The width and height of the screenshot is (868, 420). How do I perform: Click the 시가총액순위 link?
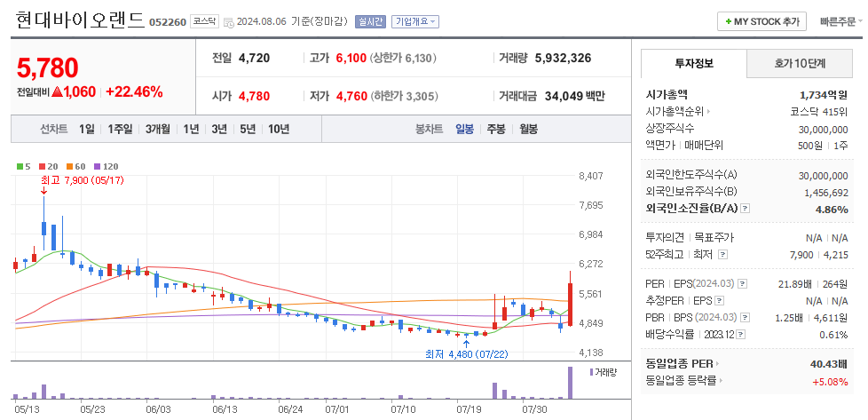click(x=675, y=112)
